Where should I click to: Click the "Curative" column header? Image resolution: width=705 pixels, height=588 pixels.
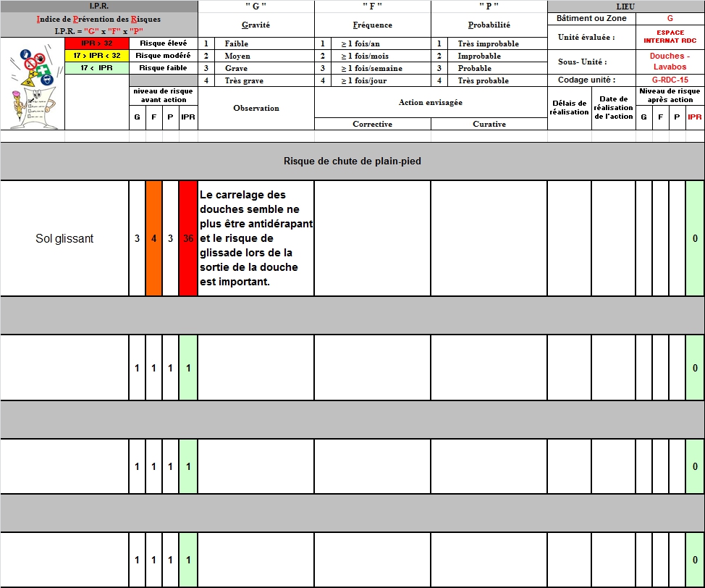[x=489, y=124]
